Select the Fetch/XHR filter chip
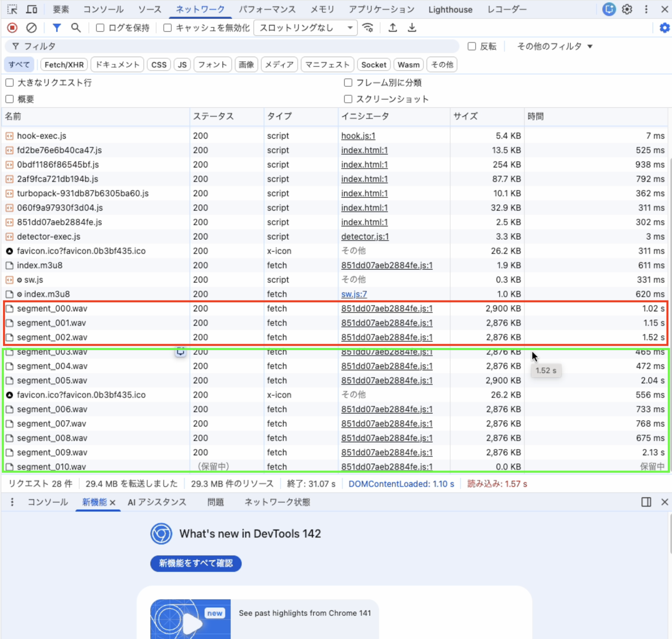Image resolution: width=672 pixels, height=639 pixels. [x=64, y=64]
